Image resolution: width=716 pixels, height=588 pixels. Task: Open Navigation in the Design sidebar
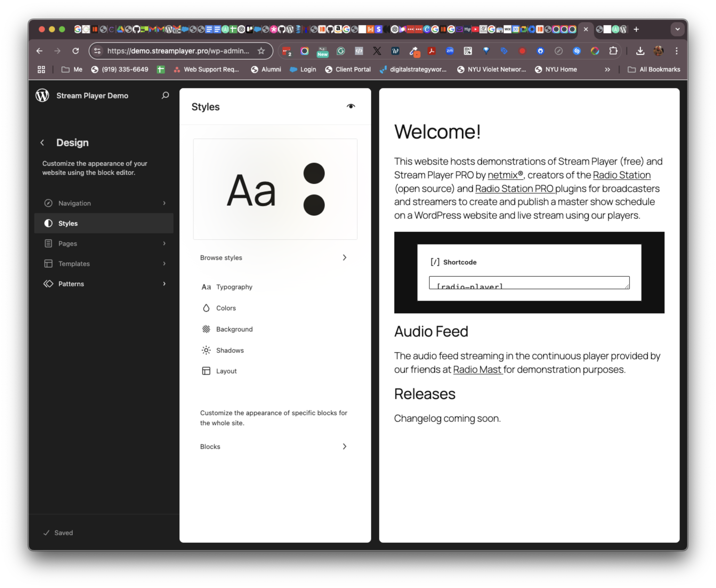click(x=104, y=203)
